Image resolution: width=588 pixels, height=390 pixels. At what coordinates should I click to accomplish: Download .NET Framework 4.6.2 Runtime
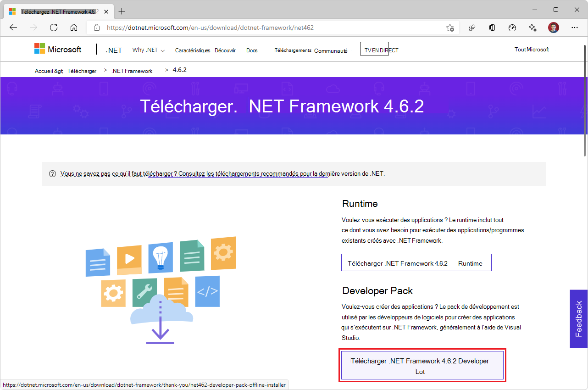[x=416, y=263]
